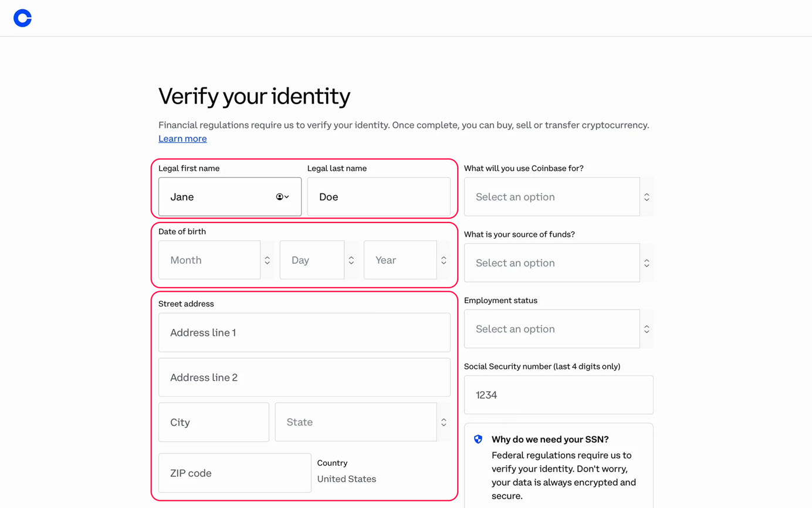Click the chevron arrows on the Employment status selector
The height and width of the screenshot is (508, 812).
click(647, 328)
